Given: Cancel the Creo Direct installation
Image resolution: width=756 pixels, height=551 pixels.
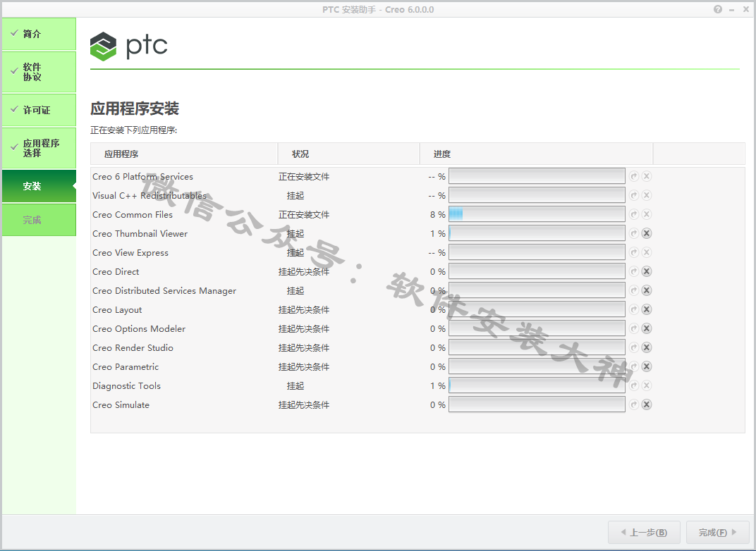Looking at the screenshot, I should [647, 272].
